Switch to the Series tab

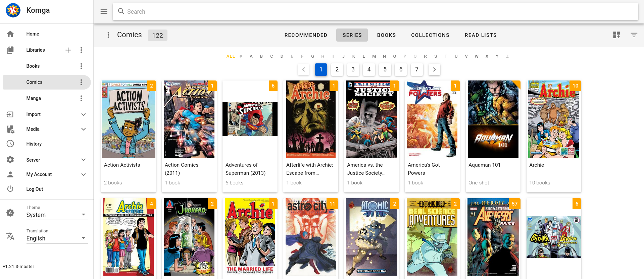[352, 35]
